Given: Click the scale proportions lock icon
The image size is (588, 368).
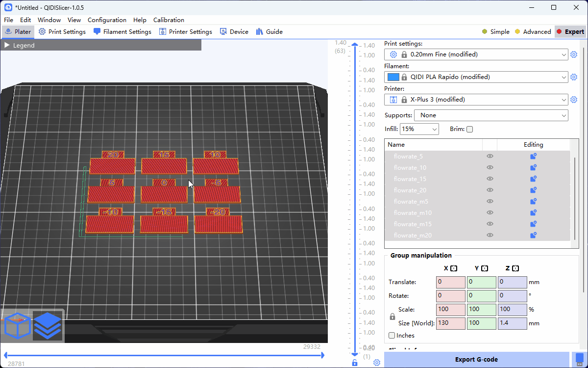Looking at the screenshot, I should (392, 317).
